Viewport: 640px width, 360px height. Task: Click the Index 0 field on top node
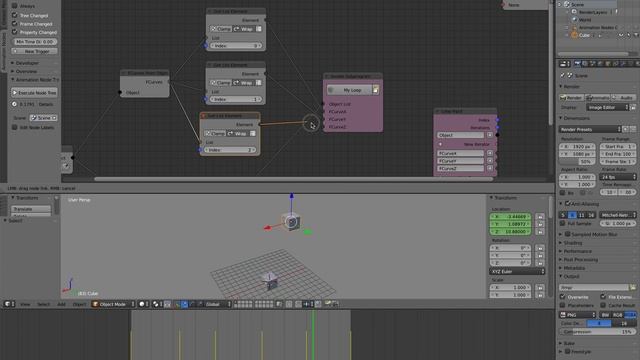236,46
